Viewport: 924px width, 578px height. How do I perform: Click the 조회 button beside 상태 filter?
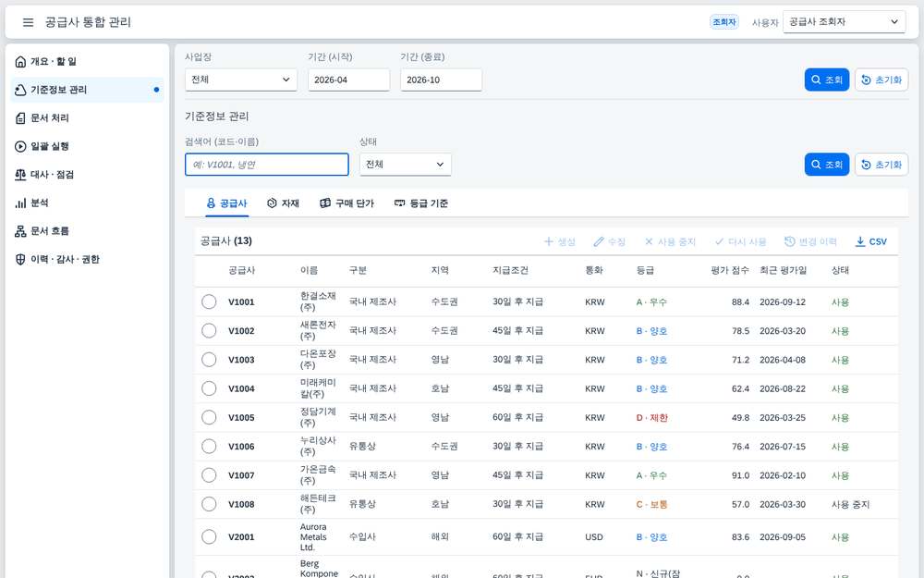(827, 165)
